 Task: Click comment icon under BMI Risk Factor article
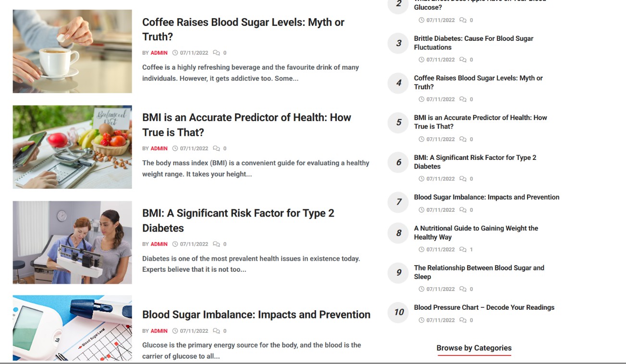coord(217,244)
